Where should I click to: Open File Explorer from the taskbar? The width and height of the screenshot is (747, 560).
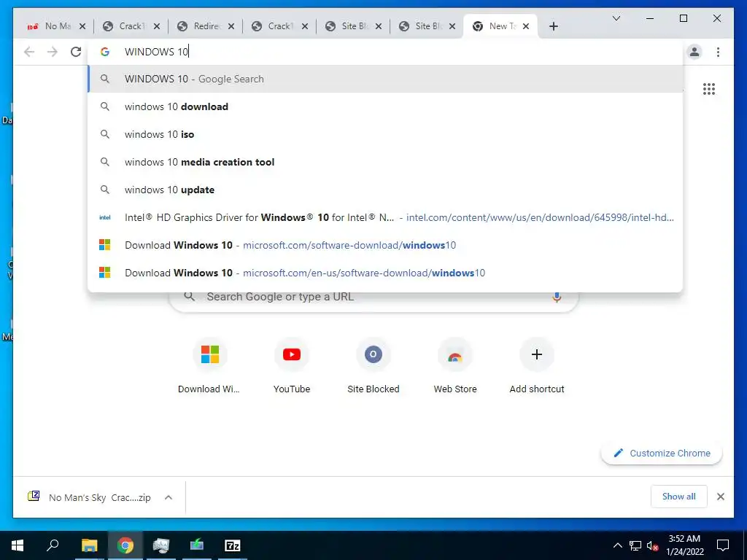(x=89, y=545)
